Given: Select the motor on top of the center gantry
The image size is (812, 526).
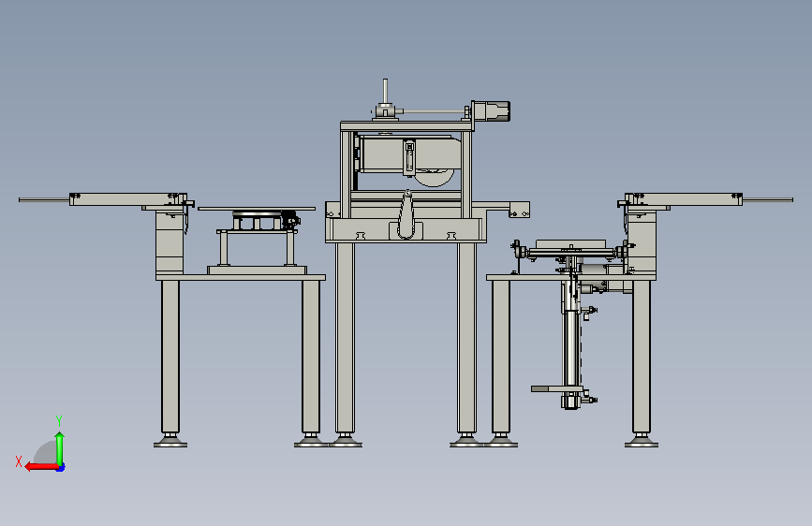Looking at the screenshot, I should (491, 110).
